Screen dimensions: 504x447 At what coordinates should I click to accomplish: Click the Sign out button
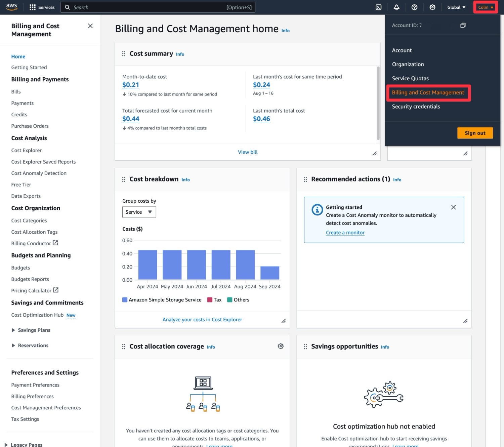(x=475, y=133)
